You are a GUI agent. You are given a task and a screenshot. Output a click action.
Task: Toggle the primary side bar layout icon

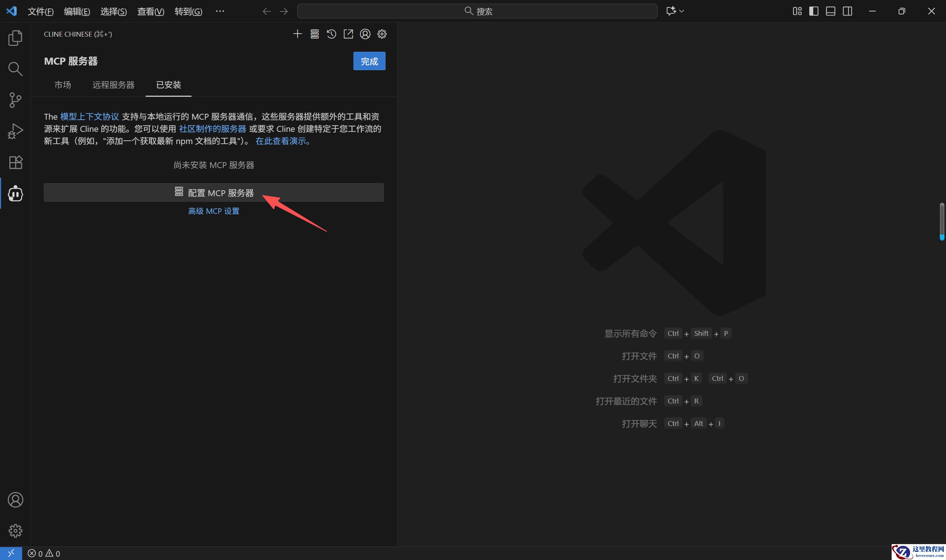(814, 11)
